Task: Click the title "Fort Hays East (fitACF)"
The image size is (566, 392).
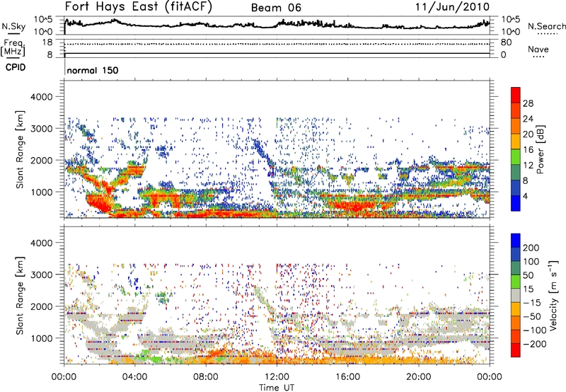Action: [139, 7]
